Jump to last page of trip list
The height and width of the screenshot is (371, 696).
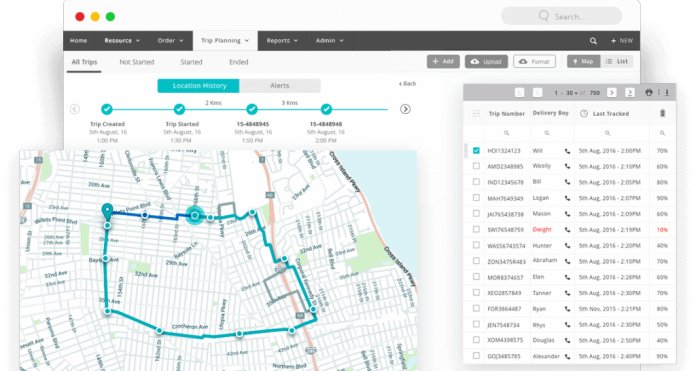point(629,92)
